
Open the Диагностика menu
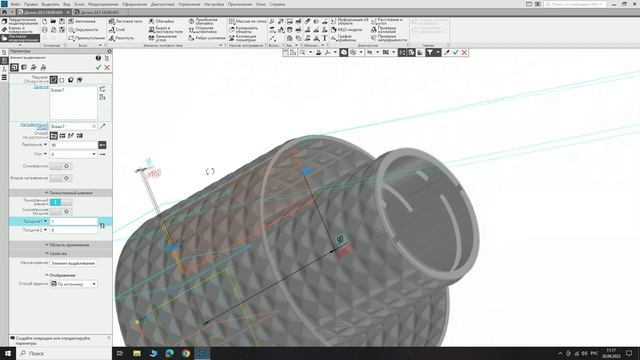tap(162, 4)
